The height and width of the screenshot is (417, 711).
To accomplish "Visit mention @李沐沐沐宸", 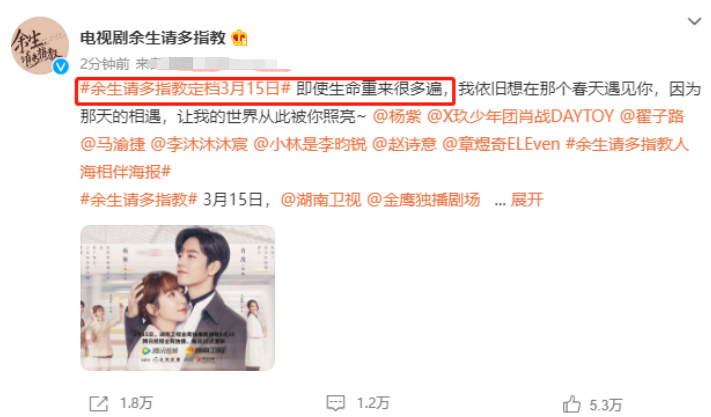I will [x=199, y=144].
